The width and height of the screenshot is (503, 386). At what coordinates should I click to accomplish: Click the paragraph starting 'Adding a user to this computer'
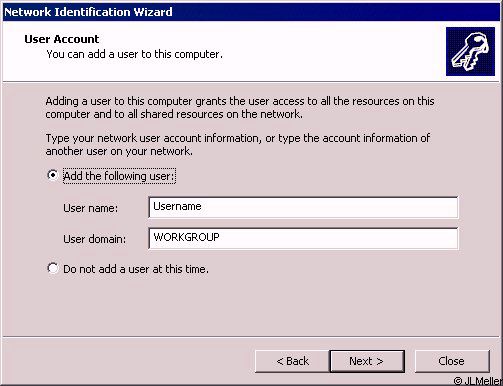tap(240, 108)
